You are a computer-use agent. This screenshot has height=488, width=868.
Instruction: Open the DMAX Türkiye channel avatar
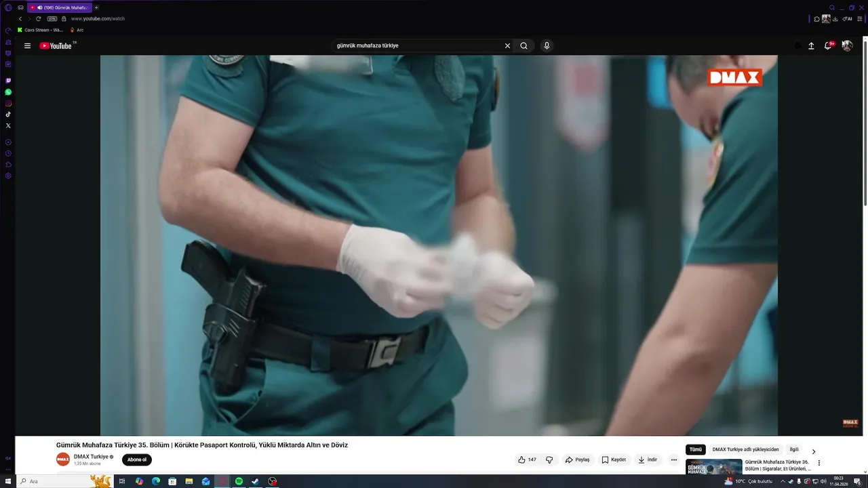(63, 460)
